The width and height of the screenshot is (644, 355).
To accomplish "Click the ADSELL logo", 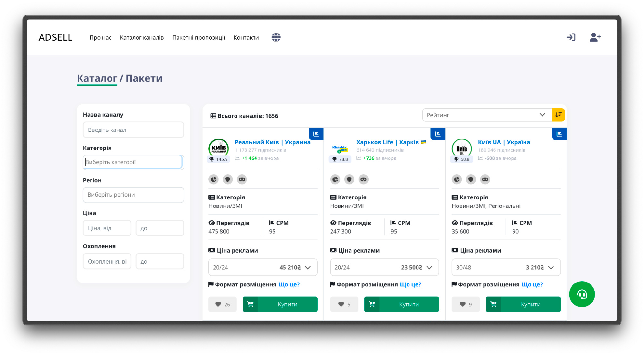I will click(55, 37).
